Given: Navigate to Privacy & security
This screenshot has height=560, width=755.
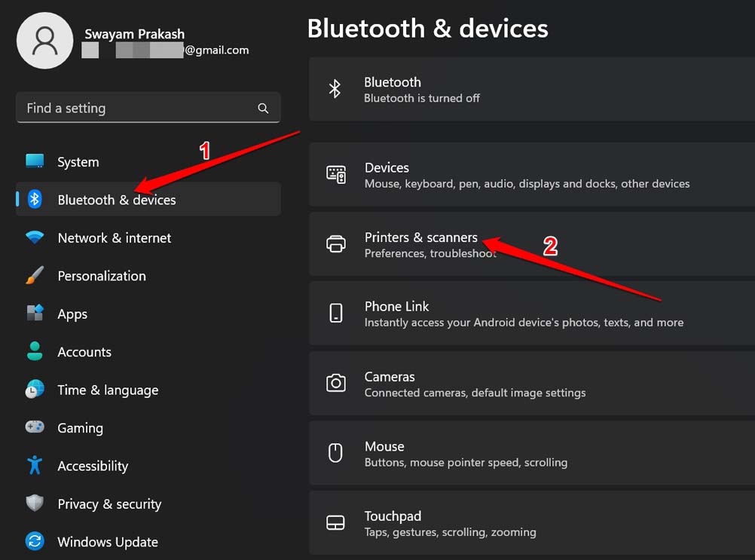Looking at the screenshot, I should 109,504.
